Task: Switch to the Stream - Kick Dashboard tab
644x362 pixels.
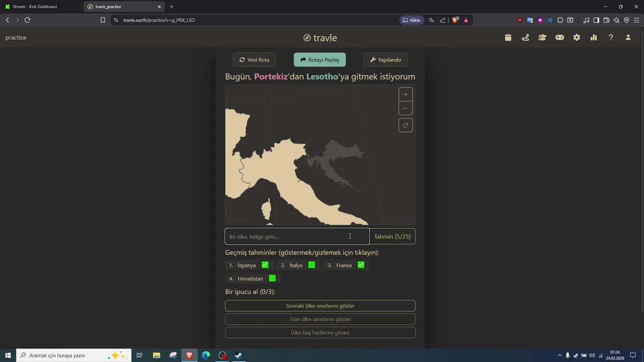Action: pos(41,7)
